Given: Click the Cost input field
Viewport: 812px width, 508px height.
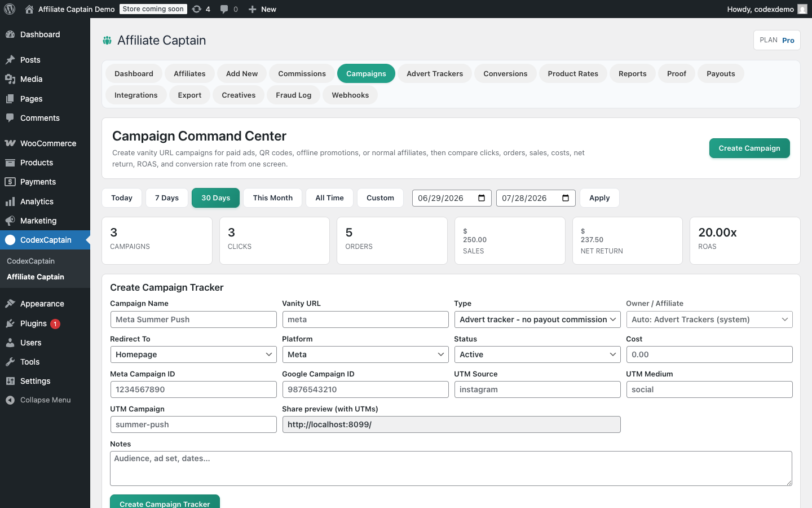Looking at the screenshot, I should tap(709, 354).
